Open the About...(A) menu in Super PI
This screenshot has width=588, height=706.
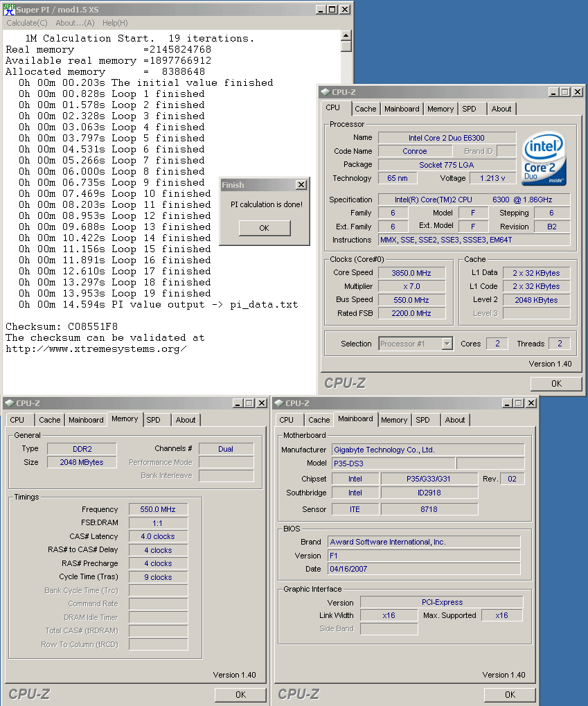pyautogui.click(x=75, y=23)
